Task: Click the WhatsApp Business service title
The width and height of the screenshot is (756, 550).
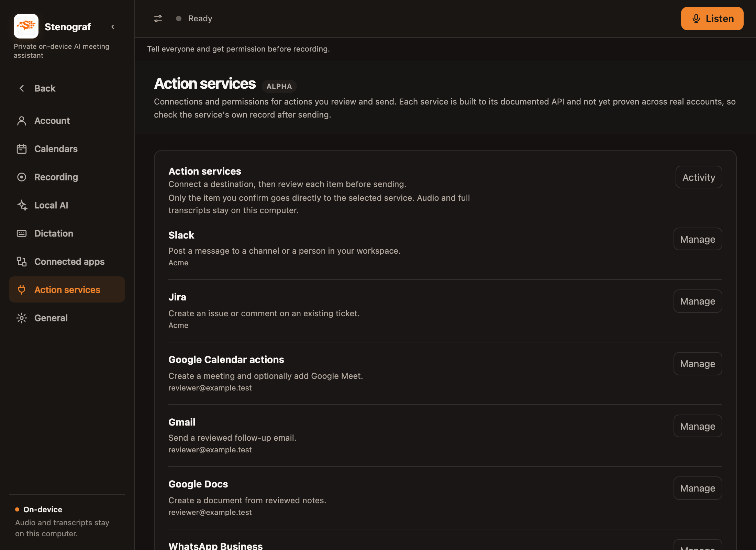Action: [215, 546]
